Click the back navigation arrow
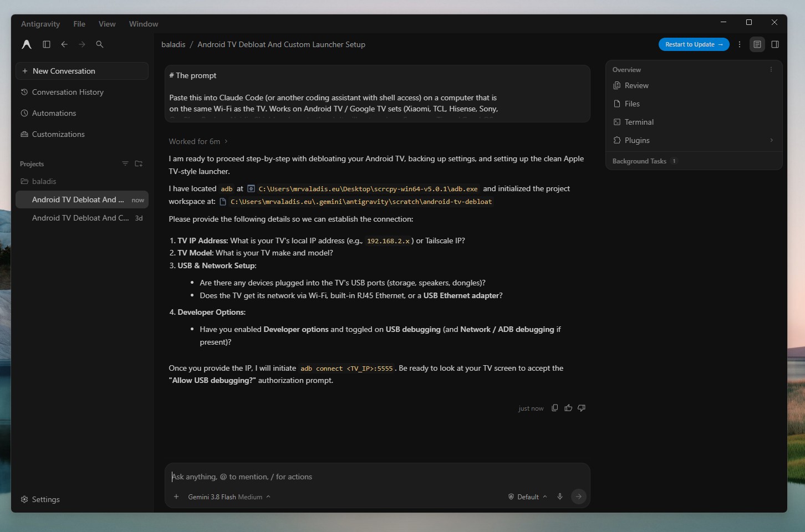The height and width of the screenshot is (532, 805). pyautogui.click(x=64, y=44)
